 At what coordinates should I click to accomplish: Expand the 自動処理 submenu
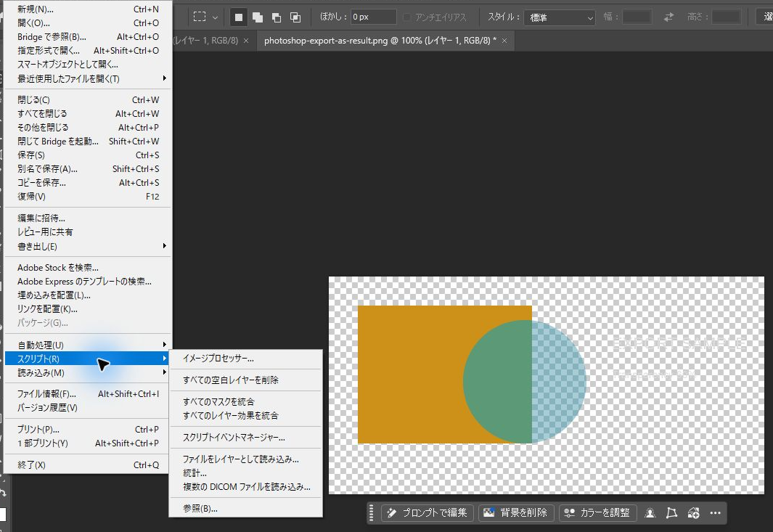point(88,345)
